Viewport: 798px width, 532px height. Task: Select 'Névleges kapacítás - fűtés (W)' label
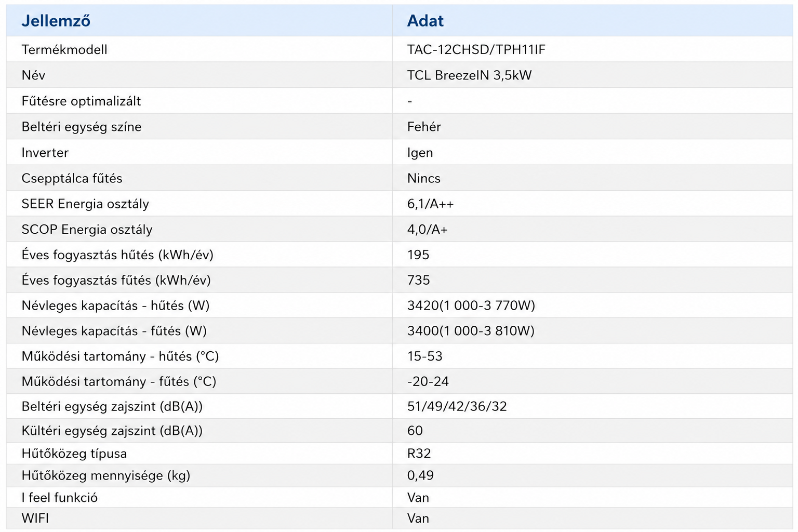point(114,331)
